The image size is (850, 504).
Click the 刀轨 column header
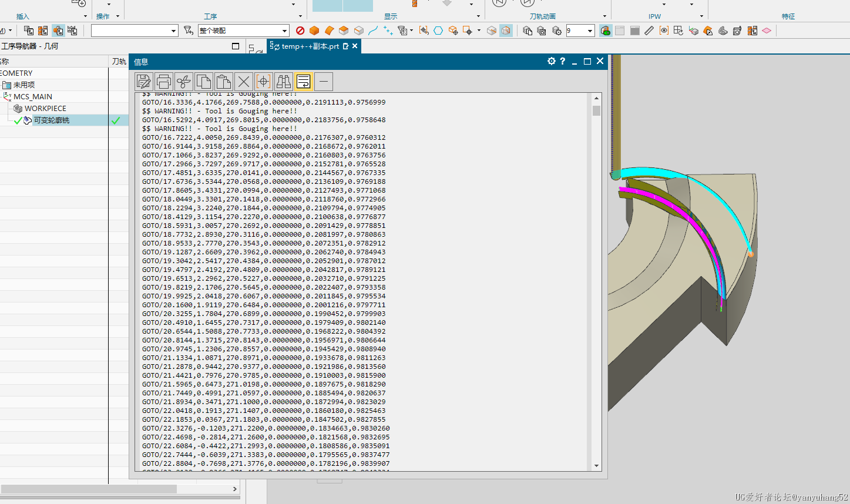[x=119, y=61]
